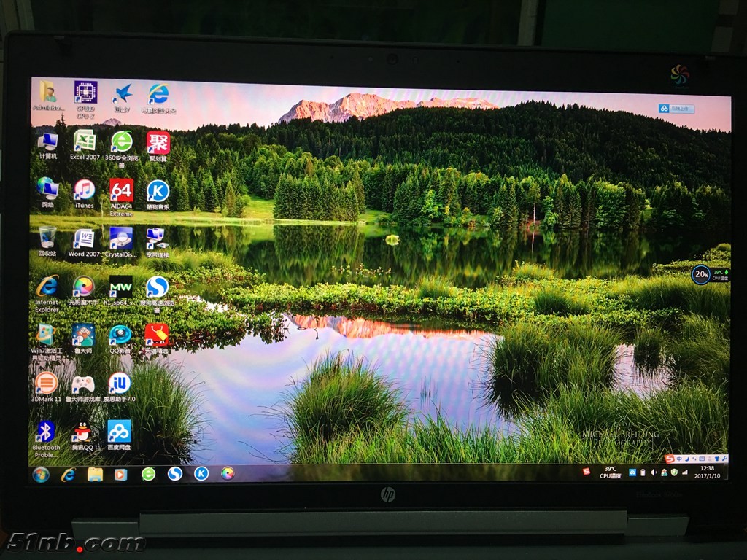Select the CrystalDisk desktop icon

coord(120,238)
